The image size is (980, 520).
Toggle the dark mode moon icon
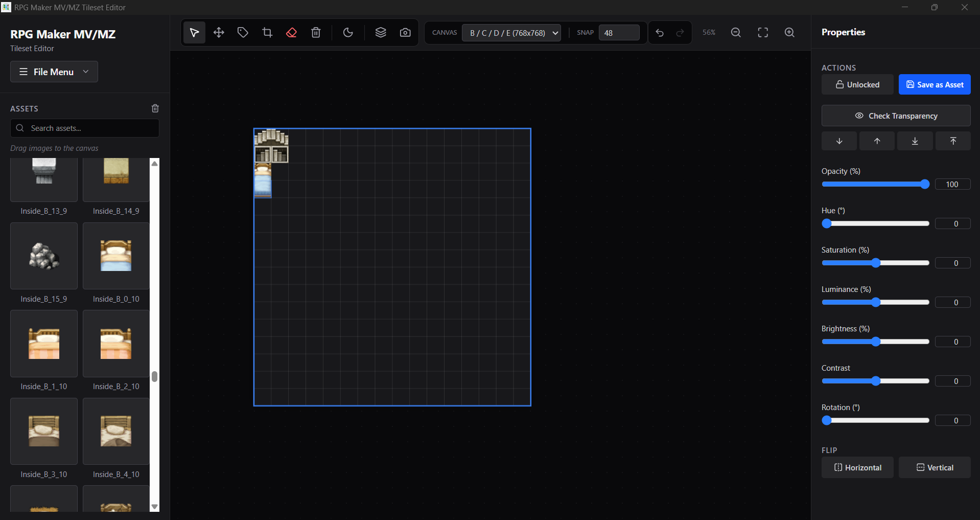tap(348, 33)
